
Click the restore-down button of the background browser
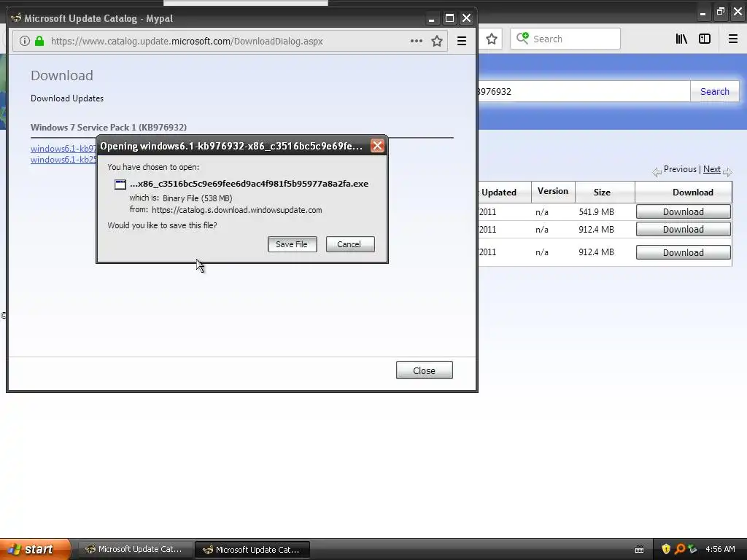720,12
